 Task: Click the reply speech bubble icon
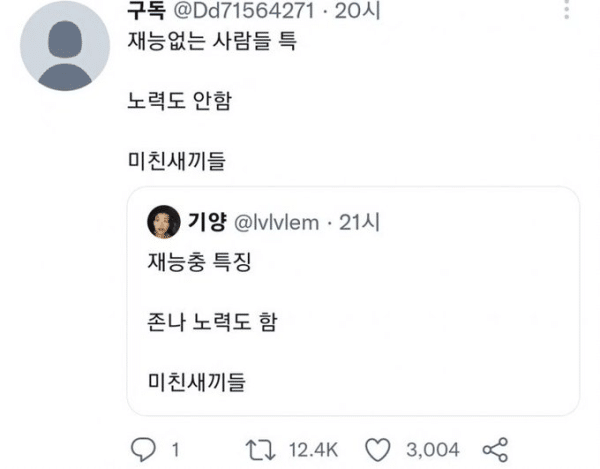pos(142,447)
